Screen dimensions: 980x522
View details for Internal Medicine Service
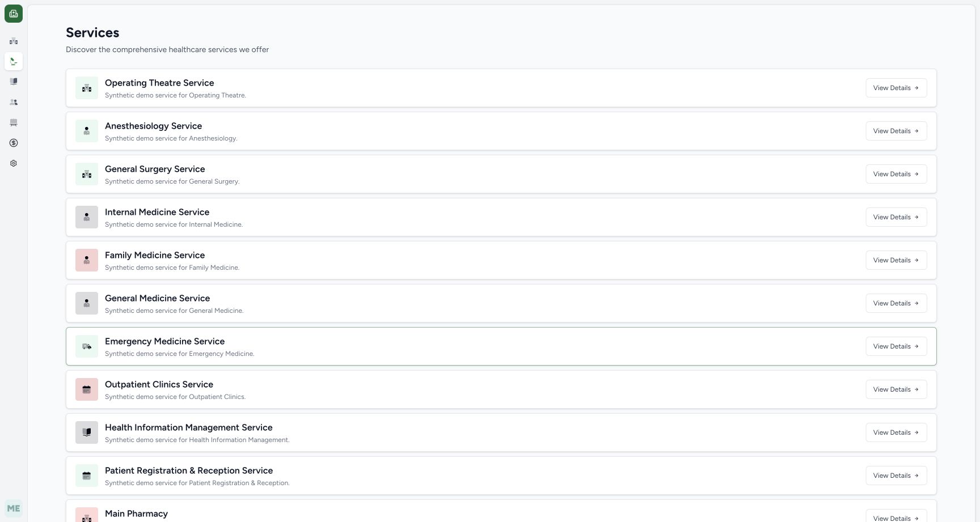pyautogui.click(x=896, y=217)
